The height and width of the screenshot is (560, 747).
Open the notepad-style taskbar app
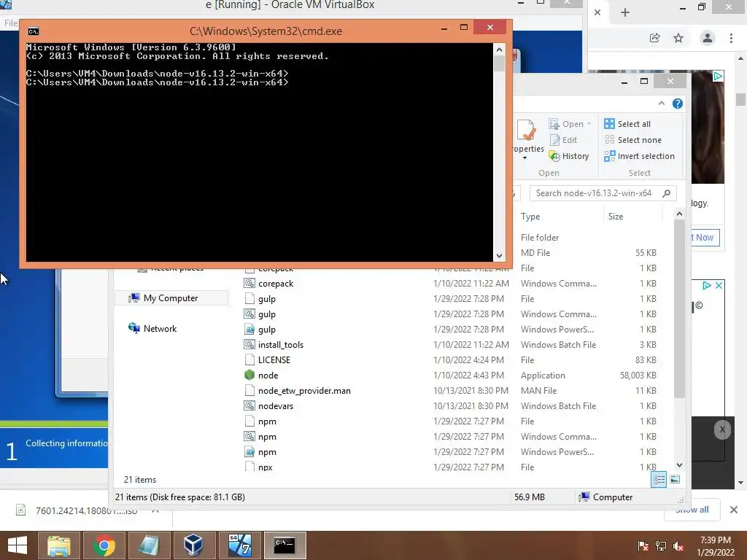149,545
